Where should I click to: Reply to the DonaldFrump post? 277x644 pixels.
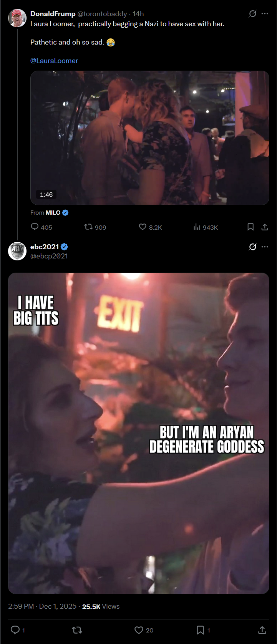tap(35, 227)
